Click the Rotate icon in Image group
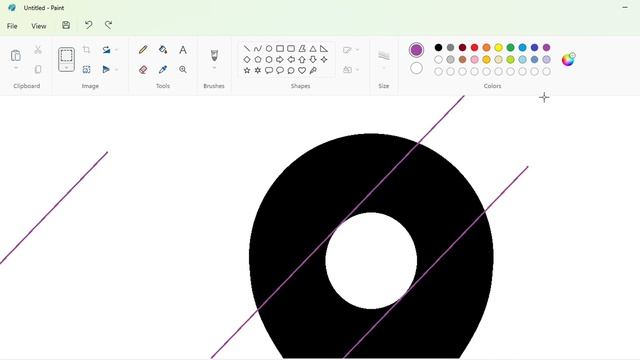The image size is (640, 360). point(107,50)
